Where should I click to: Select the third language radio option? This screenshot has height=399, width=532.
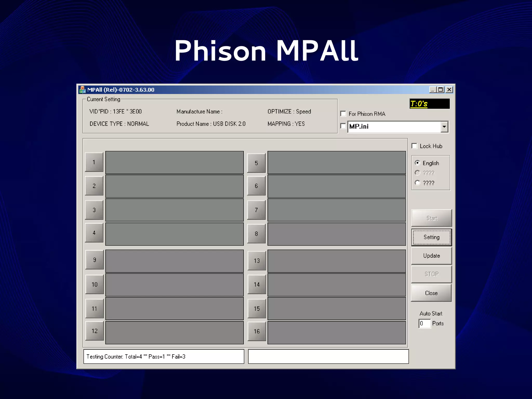[x=417, y=183]
